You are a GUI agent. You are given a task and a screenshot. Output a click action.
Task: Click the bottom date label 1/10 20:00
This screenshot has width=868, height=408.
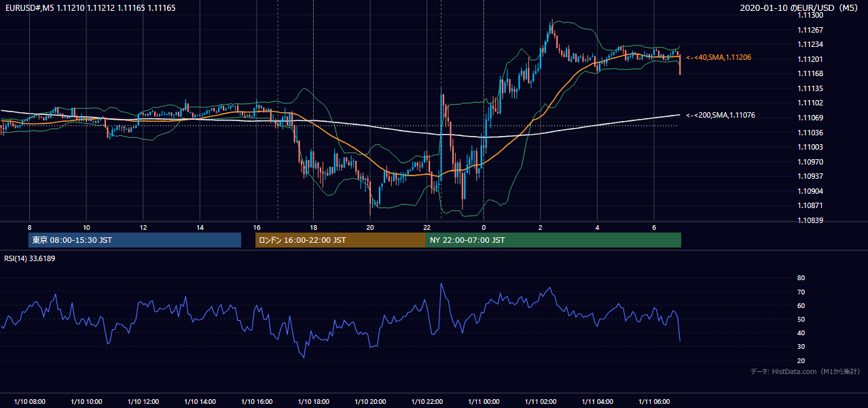pos(370,402)
